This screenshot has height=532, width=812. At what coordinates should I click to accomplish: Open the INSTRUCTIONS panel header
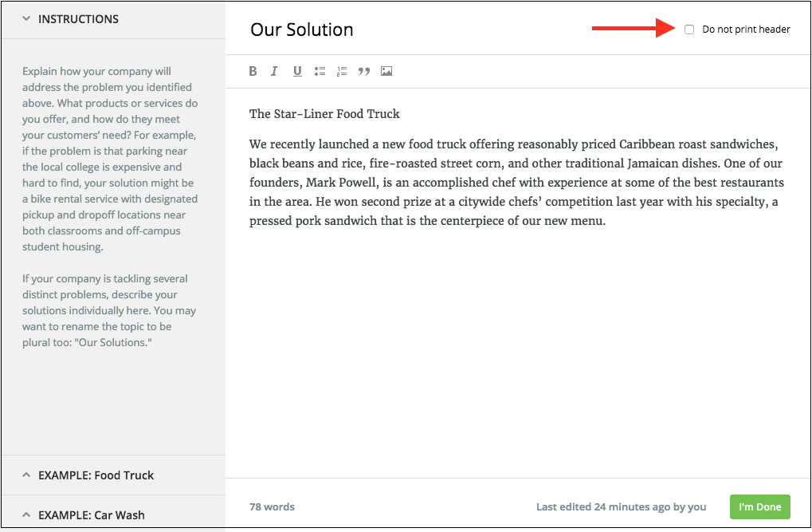click(113, 19)
